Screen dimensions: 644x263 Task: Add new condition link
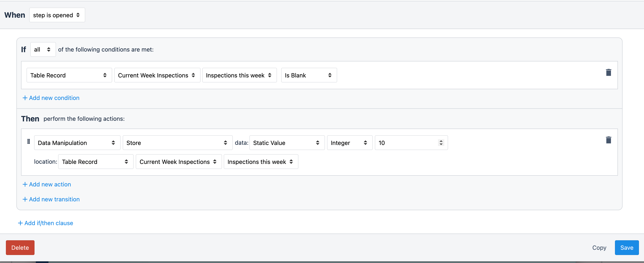pyautogui.click(x=51, y=98)
